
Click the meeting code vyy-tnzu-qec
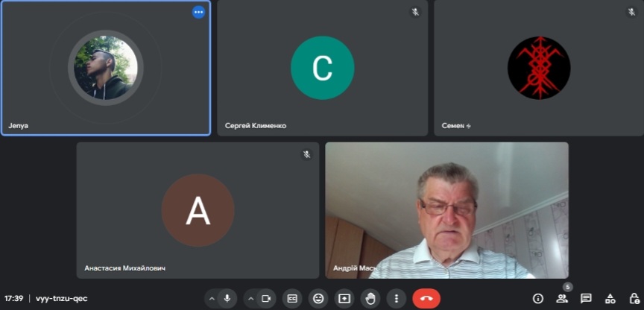62,299
